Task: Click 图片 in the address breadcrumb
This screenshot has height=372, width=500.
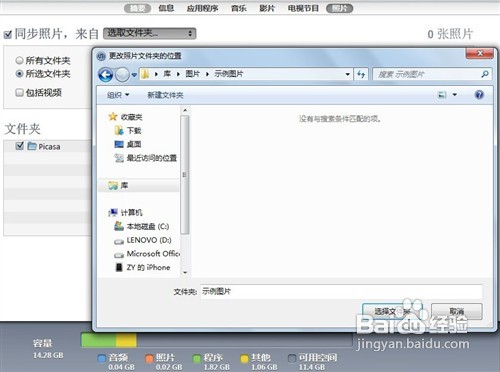Action: 193,74
